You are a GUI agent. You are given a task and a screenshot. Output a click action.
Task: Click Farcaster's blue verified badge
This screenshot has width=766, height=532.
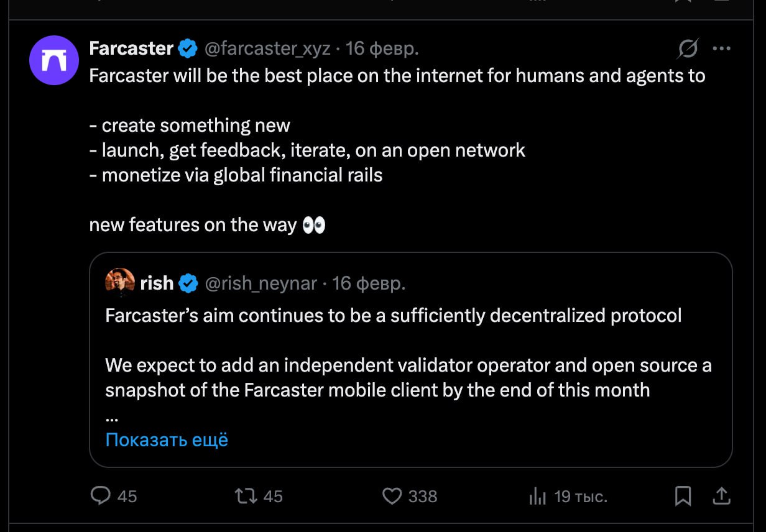coord(188,48)
